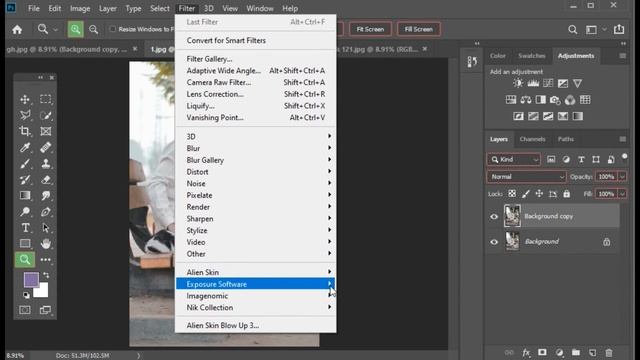
Task: Delete layer with trash icon
Action: tap(609, 353)
